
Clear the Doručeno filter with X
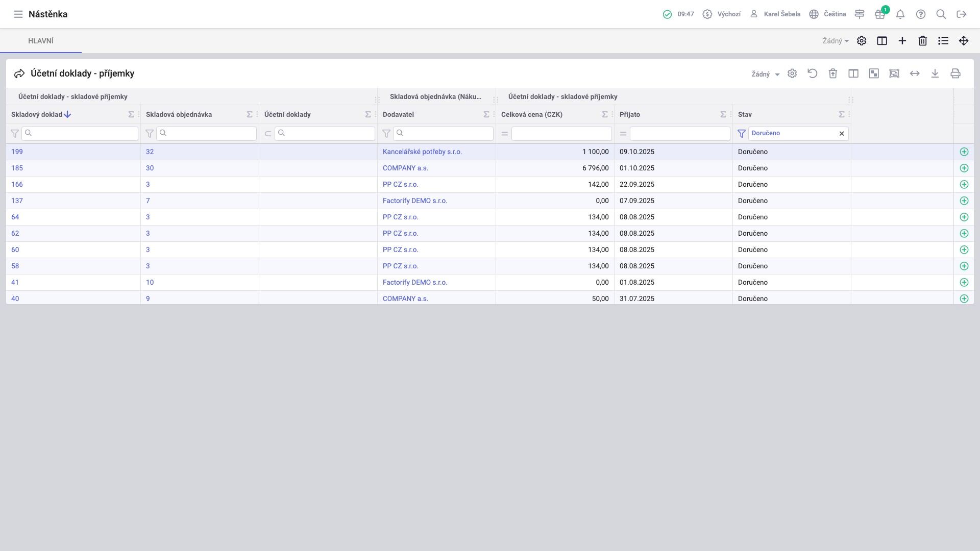tap(842, 133)
